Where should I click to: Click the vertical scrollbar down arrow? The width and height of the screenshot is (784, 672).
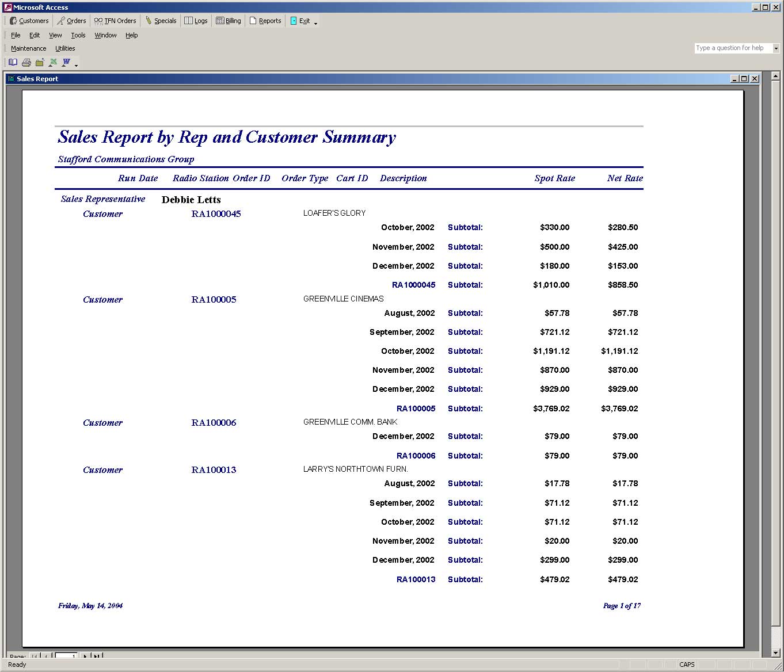pyautogui.click(x=776, y=652)
